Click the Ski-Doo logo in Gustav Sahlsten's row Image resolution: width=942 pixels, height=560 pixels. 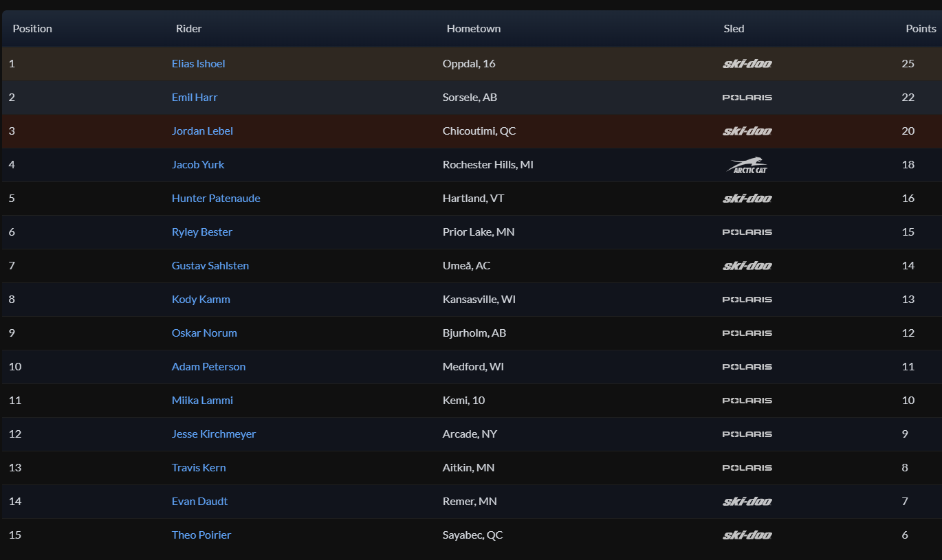pos(747,266)
